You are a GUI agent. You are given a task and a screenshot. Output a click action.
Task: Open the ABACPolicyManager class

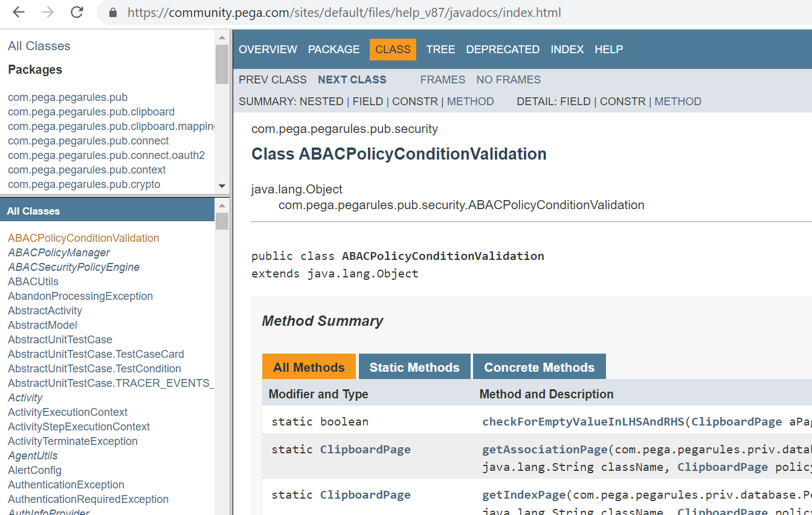pos(58,252)
